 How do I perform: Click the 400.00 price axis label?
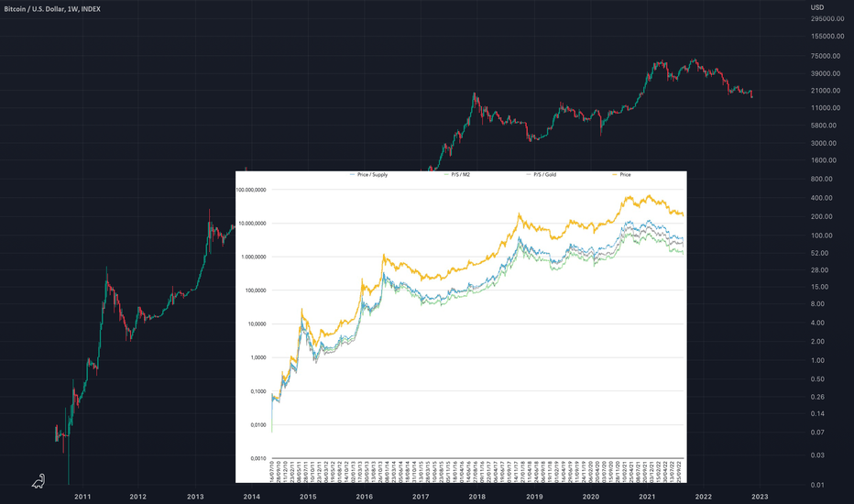coord(821,198)
